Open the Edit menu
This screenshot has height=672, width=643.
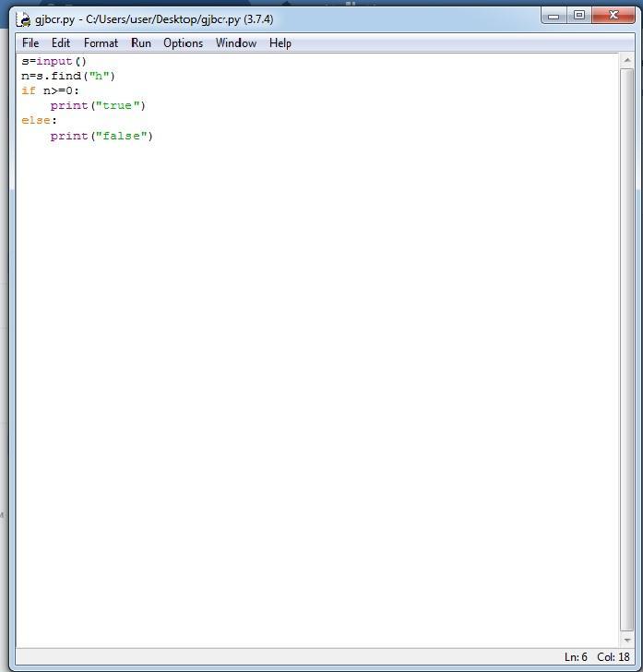61,43
